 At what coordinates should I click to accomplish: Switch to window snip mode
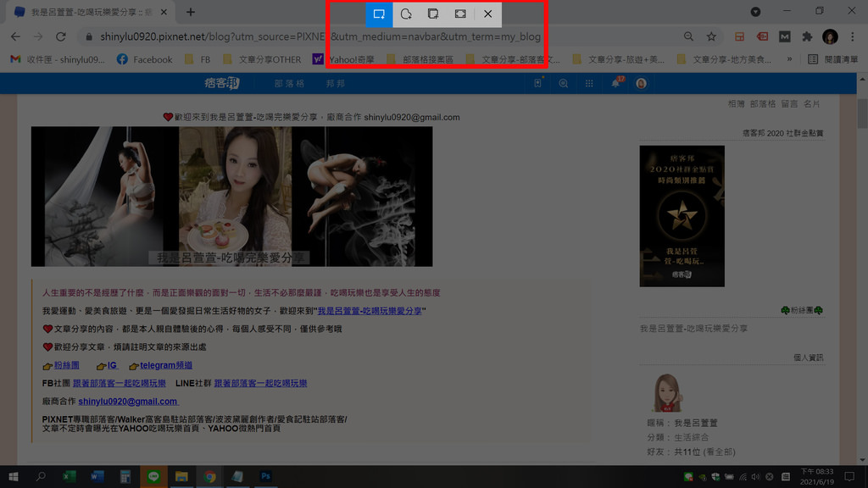[433, 14]
